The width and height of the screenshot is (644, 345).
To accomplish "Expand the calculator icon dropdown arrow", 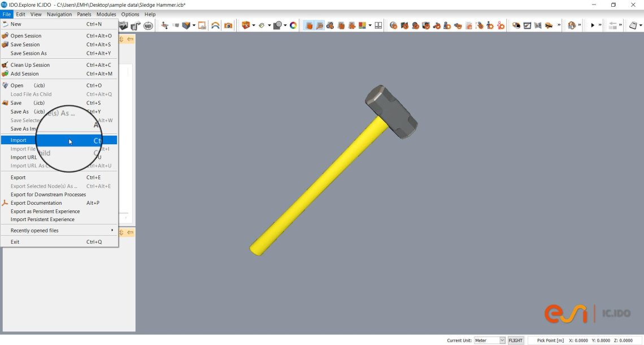I will click(x=641, y=25).
